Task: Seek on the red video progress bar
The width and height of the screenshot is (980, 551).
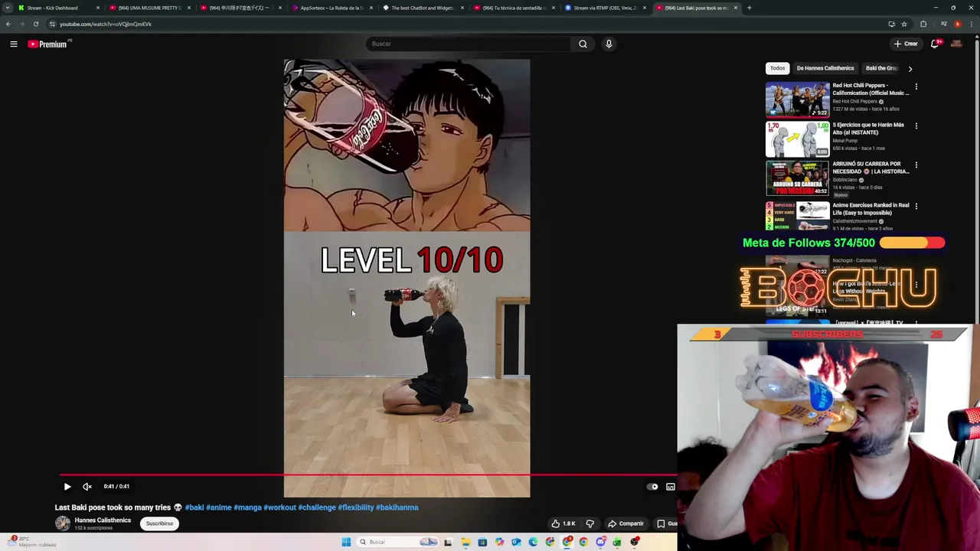Action: [367, 475]
